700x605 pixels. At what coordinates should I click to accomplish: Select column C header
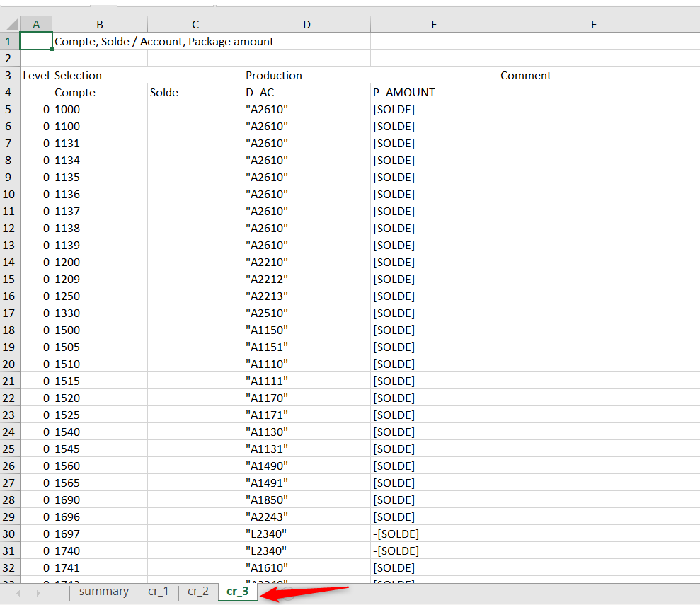[195, 24]
